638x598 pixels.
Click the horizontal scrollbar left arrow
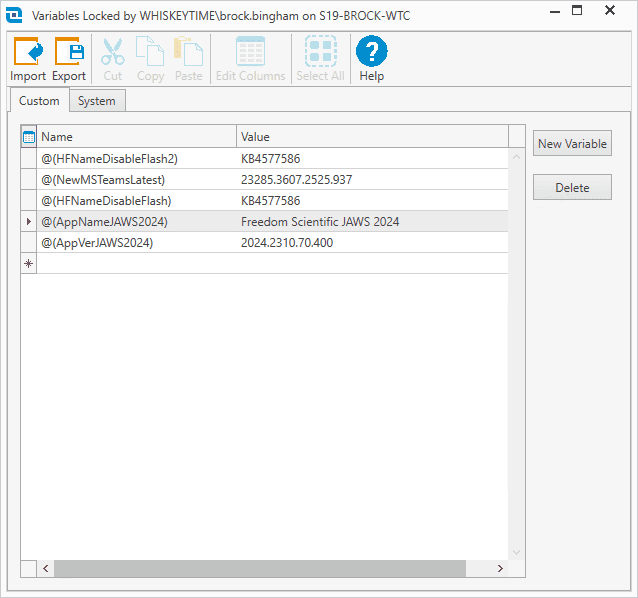[46, 568]
